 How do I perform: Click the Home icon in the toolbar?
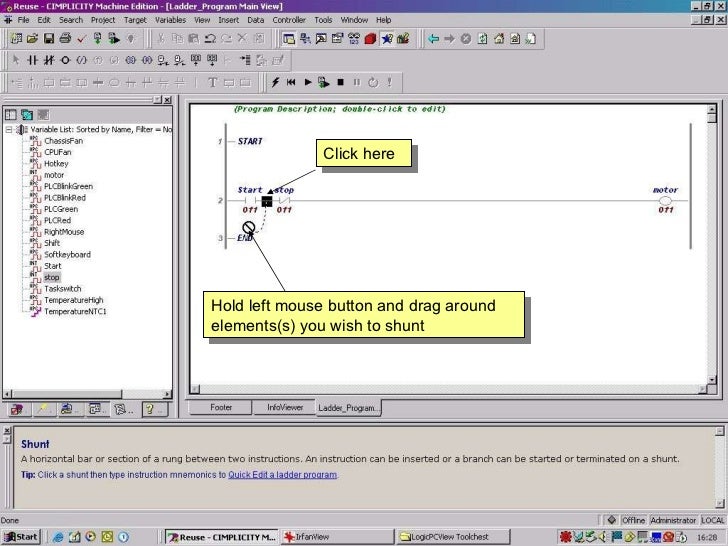[499, 39]
